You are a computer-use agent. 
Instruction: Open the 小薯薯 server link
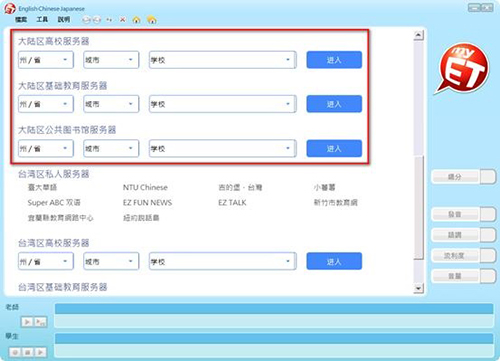click(324, 187)
